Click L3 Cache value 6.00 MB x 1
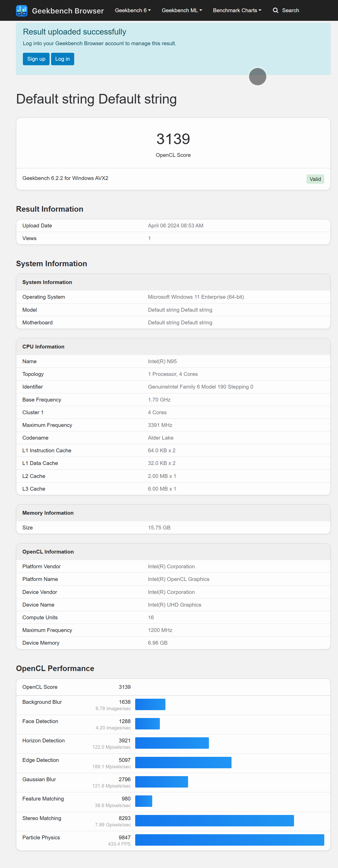The image size is (338, 868). coord(162,489)
